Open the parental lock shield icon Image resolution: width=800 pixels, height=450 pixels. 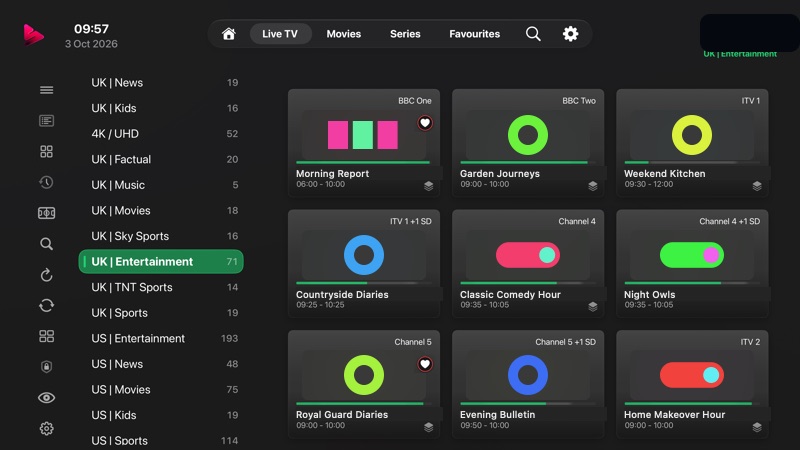pos(46,366)
